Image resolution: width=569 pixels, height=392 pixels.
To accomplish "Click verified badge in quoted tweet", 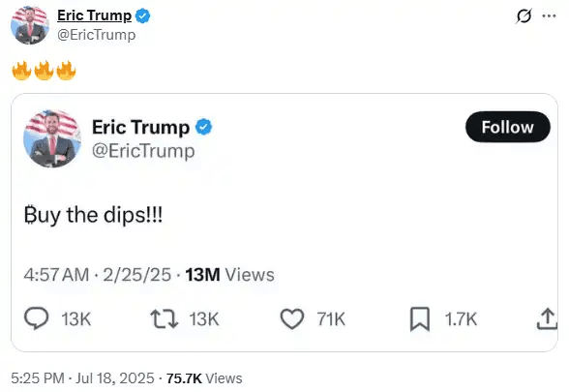I will (203, 127).
